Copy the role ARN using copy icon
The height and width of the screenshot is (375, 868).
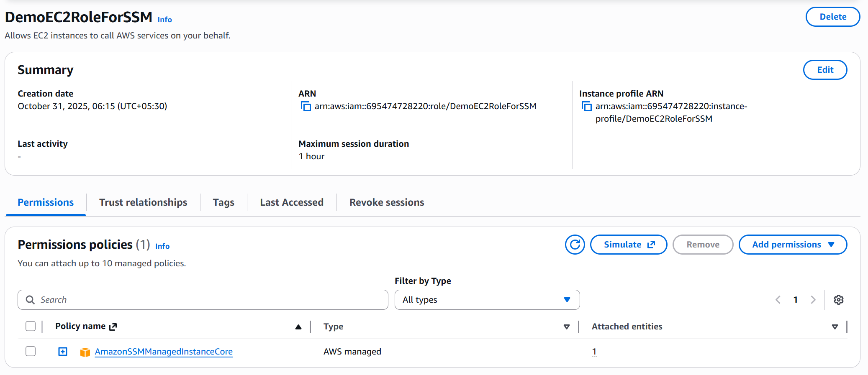pyautogui.click(x=306, y=107)
